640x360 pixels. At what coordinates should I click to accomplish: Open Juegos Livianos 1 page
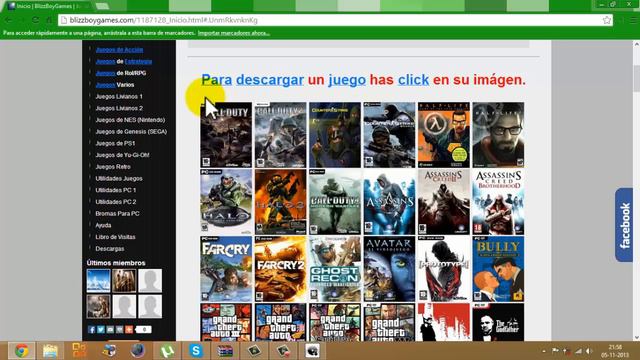coord(119,97)
